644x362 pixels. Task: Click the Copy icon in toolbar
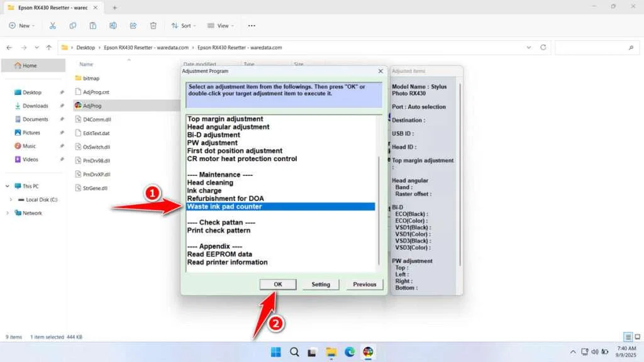(x=73, y=26)
